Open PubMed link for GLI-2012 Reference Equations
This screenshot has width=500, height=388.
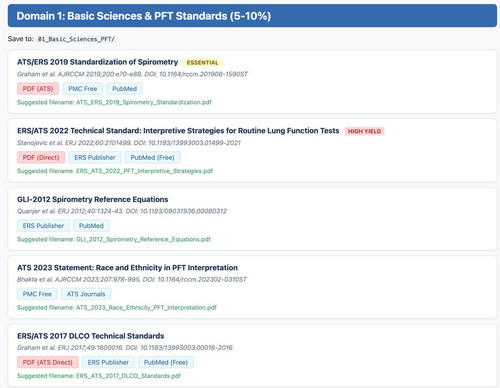[91, 226]
